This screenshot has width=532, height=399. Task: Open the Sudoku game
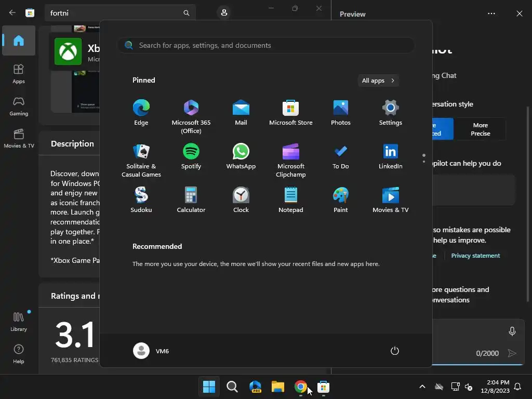pos(141,200)
